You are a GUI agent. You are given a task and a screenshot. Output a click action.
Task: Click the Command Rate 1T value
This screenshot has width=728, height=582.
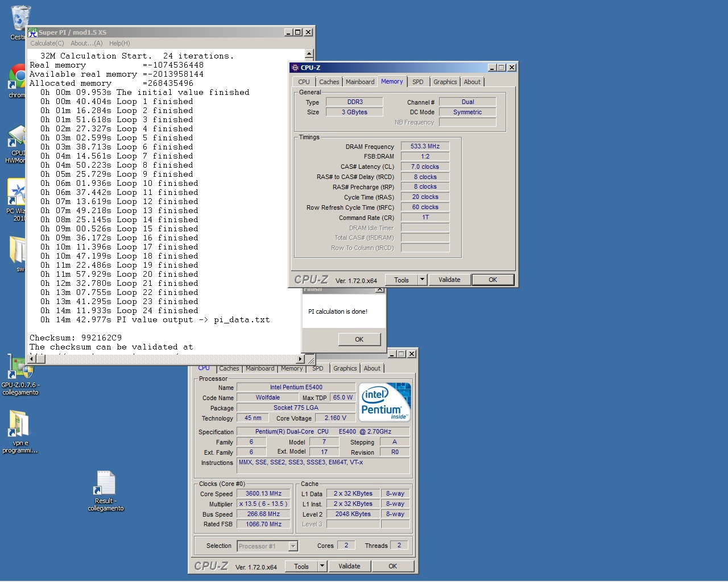(x=425, y=217)
